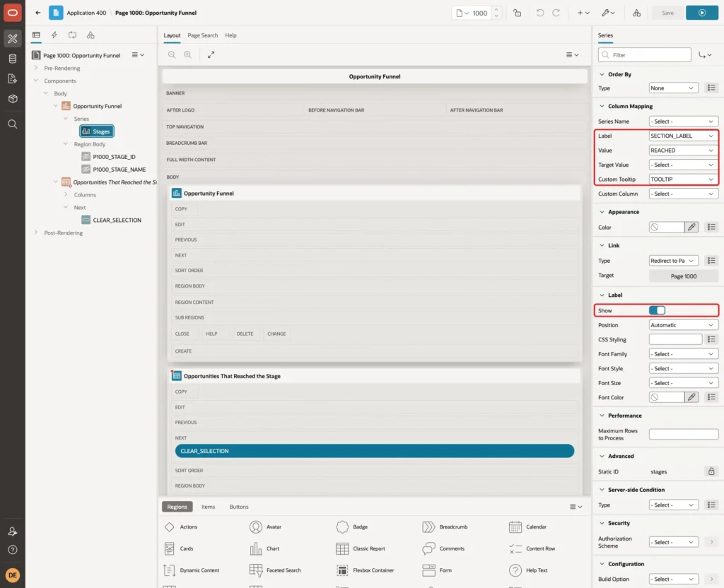Select the Buttons gallery tab
724x588 pixels.
pyautogui.click(x=239, y=507)
